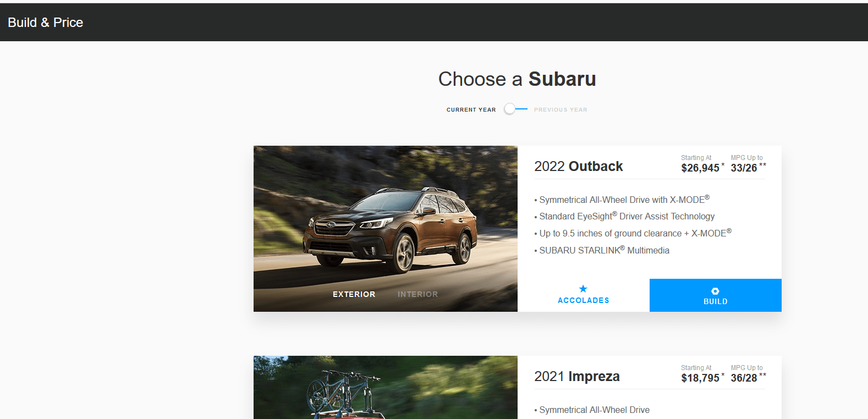Click the 2022 Outback title
868x419 pixels.
click(x=579, y=167)
